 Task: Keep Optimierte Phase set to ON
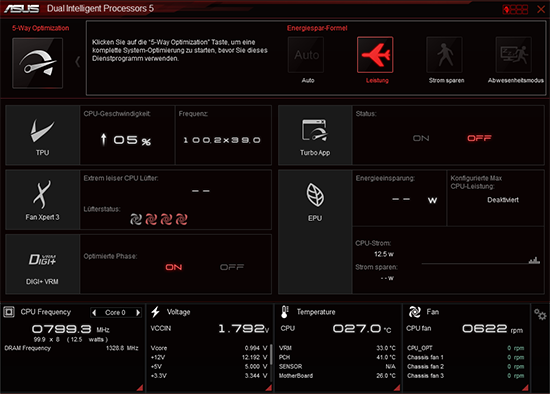coord(174,267)
